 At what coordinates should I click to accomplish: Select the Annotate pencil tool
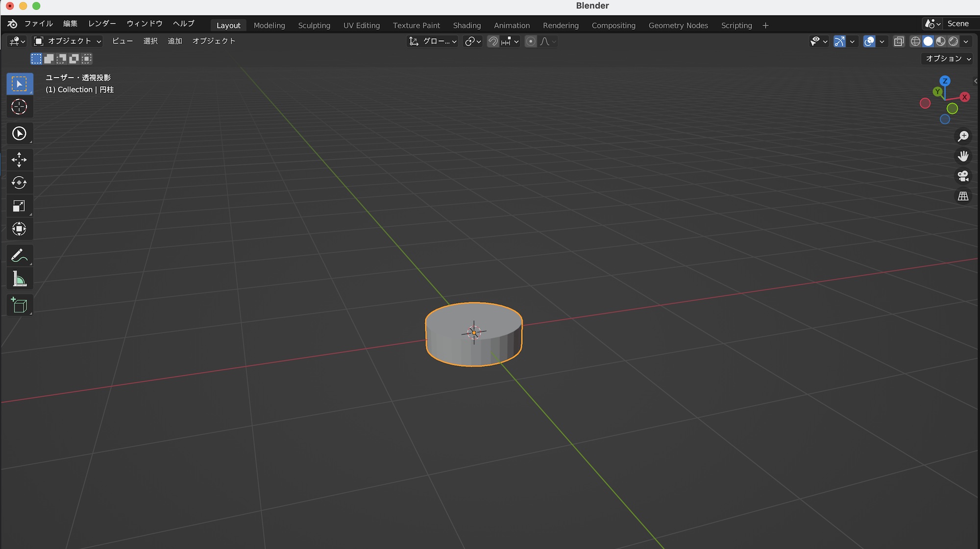(x=19, y=255)
